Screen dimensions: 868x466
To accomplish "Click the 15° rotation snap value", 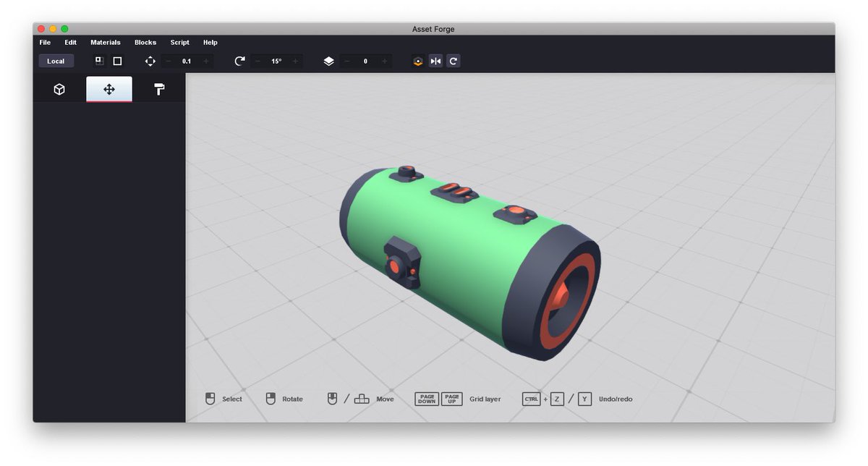I will click(x=276, y=62).
